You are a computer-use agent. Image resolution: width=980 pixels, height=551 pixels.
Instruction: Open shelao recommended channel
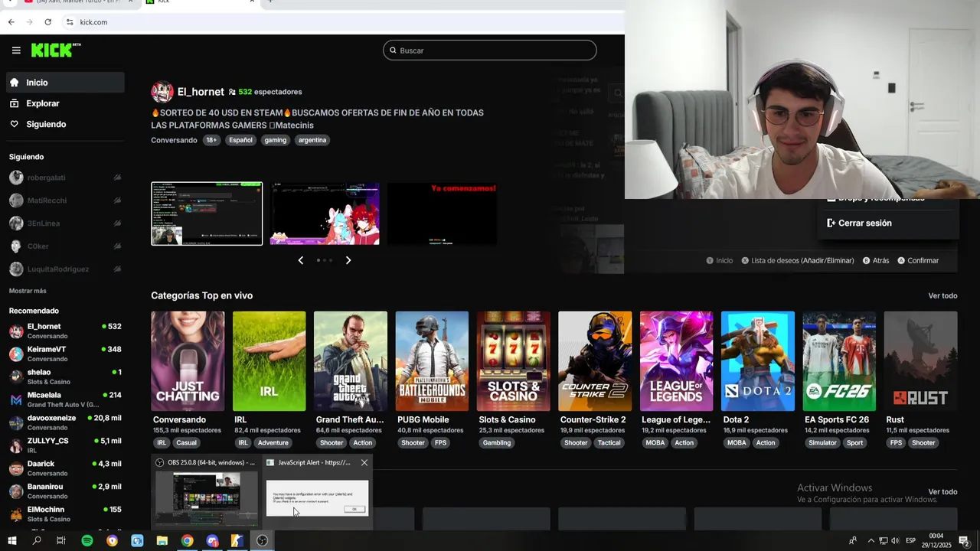coord(65,377)
